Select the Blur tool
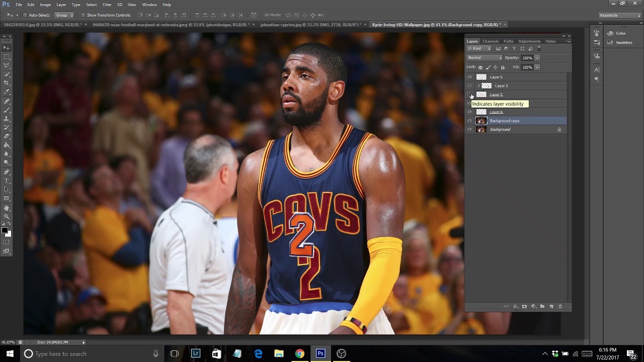This screenshot has width=644, height=362. [7, 154]
